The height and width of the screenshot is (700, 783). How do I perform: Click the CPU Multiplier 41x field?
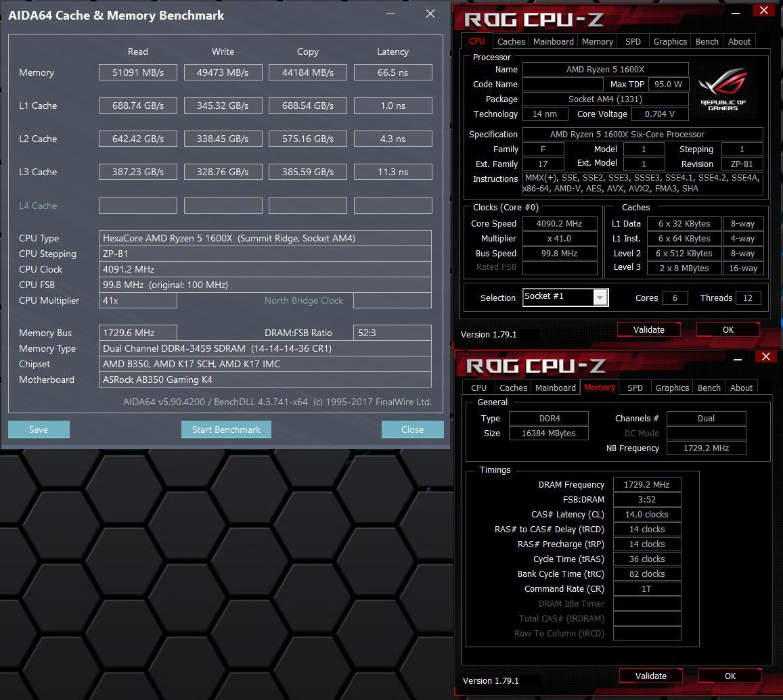(138, 300)
